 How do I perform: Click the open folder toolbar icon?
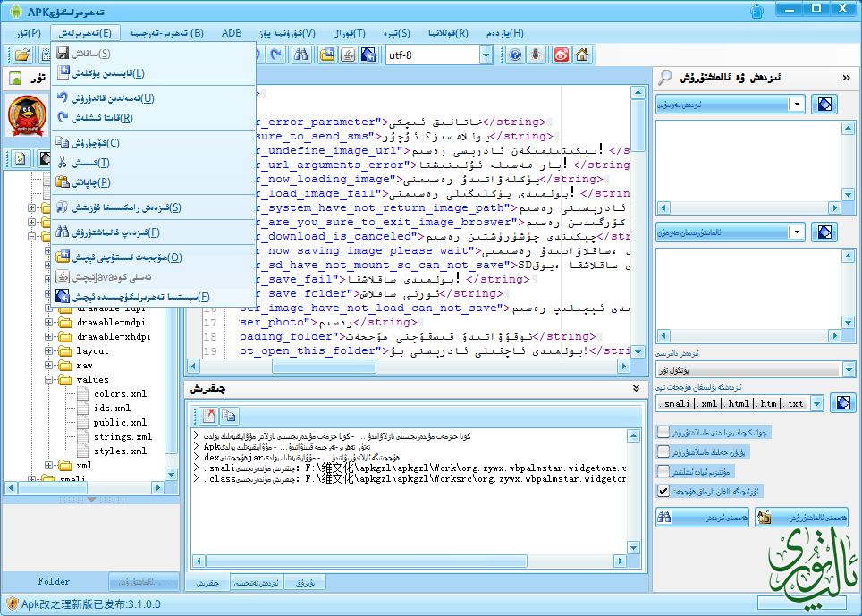22,55
